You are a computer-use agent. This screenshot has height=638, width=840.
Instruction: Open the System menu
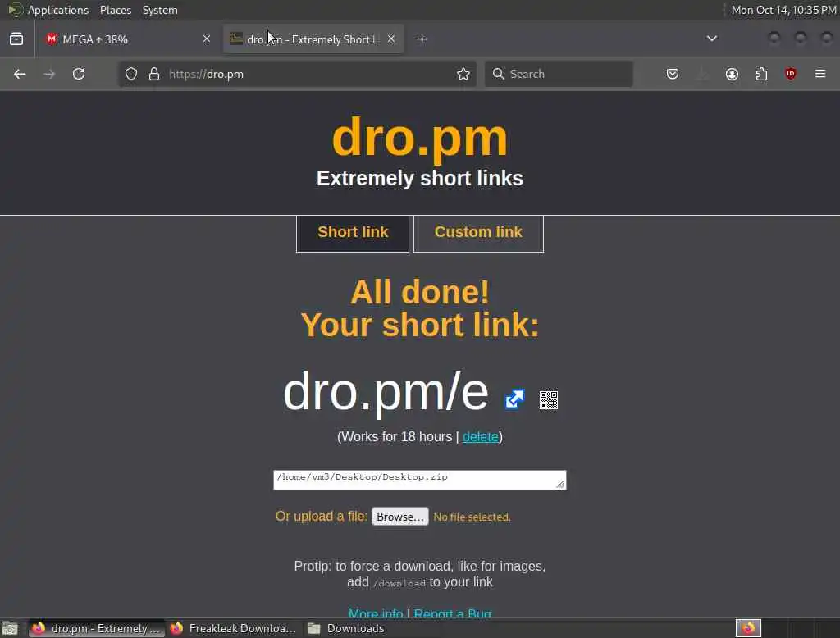160,10
